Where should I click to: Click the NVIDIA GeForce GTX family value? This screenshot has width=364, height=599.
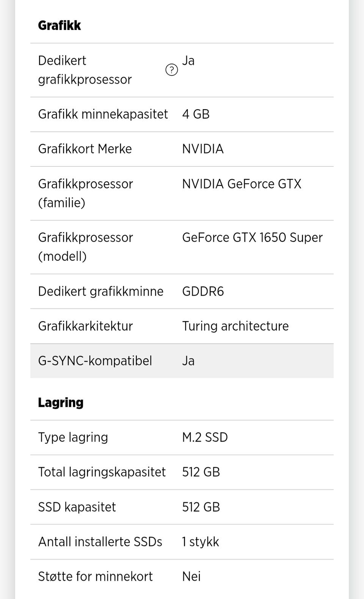(242, 184)
